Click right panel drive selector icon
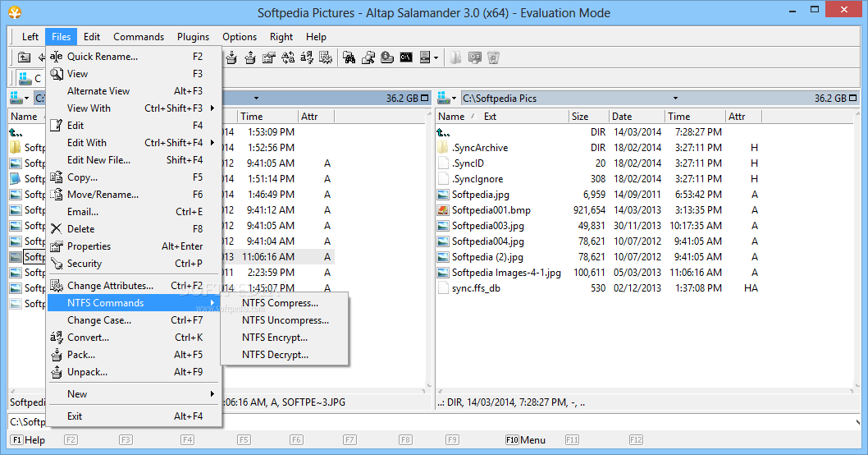Image resolution: width=868 pixels, height=455 pixels. (x=444, y=98)
